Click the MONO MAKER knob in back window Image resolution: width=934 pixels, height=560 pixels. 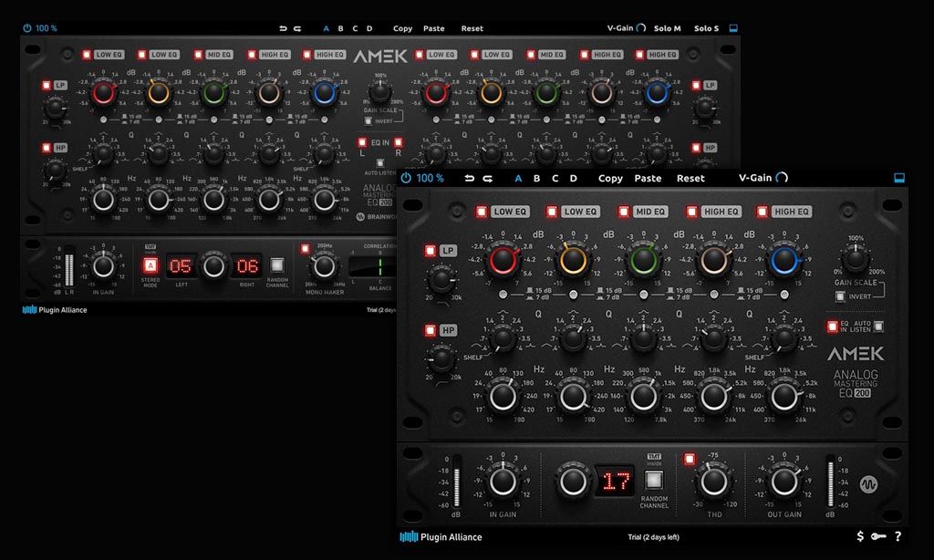324,267
